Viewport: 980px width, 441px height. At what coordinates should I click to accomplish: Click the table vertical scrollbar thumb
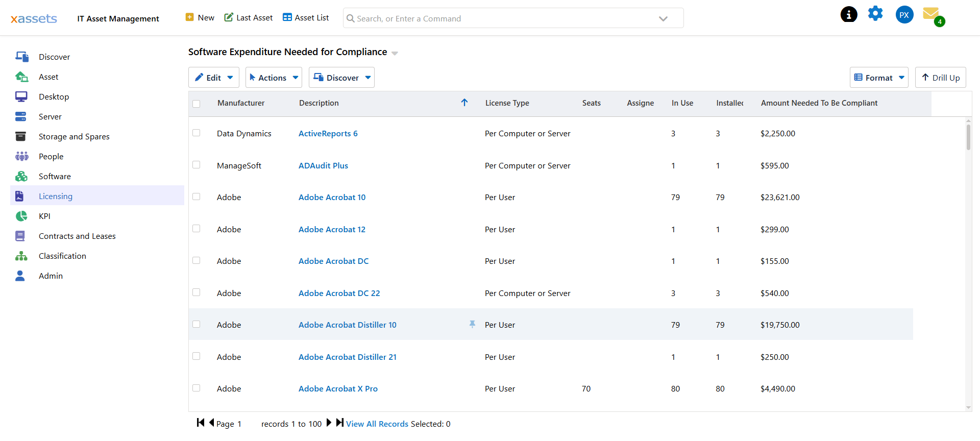pyautogui.click(x=968, y=138)
